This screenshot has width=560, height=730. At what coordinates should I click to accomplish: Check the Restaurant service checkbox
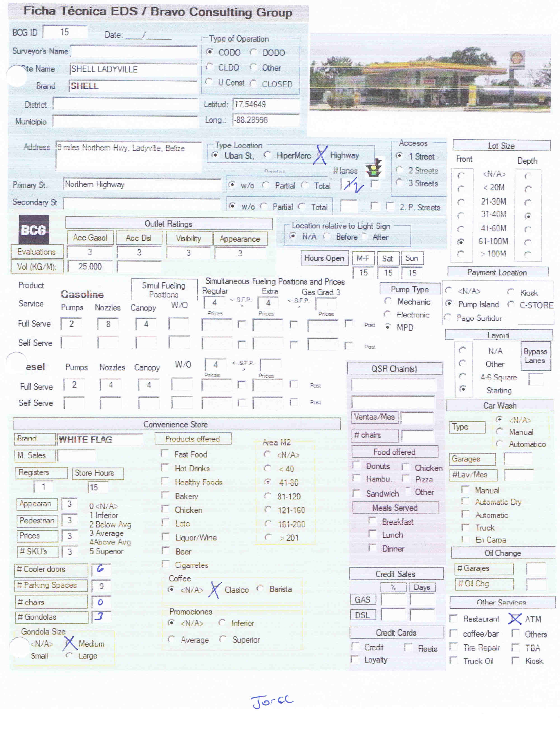(x=453, y=619)
